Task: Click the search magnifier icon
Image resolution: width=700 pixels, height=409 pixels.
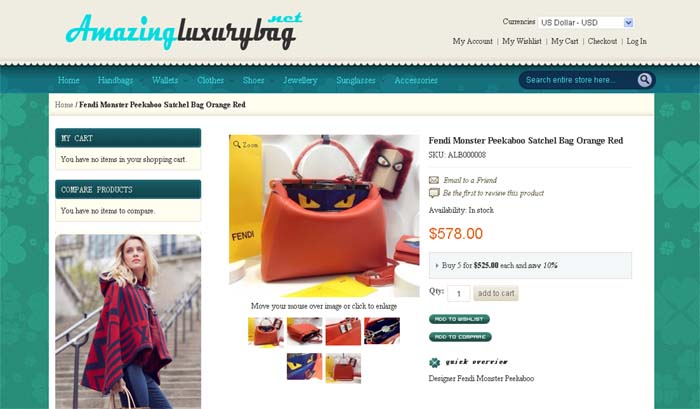Action: pyautogui.click(x=644, y=80)
